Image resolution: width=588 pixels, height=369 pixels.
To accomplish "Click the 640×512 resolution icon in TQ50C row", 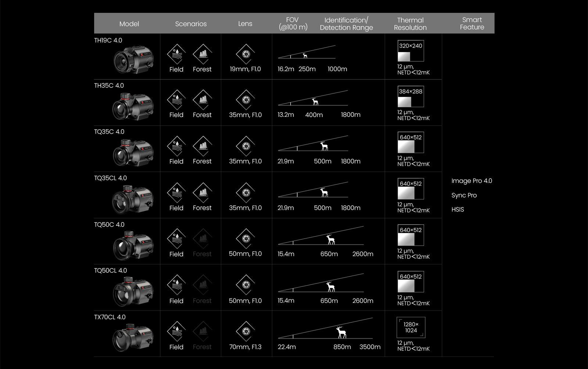I will point(410,235).
